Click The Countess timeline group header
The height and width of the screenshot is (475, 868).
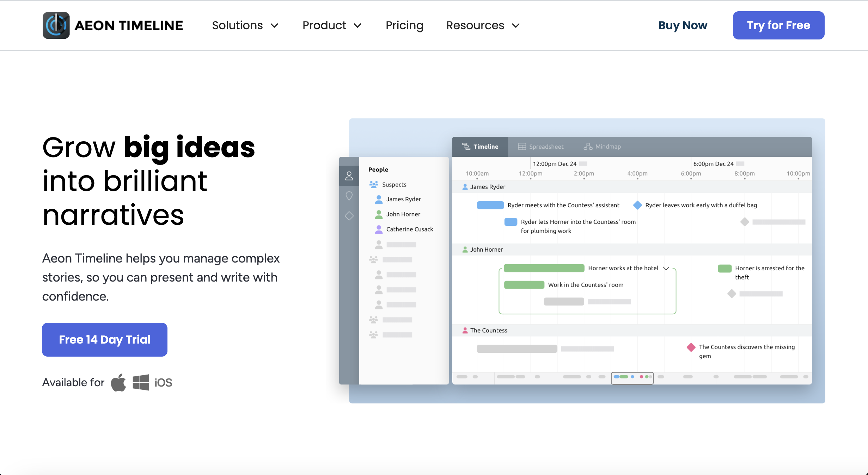(x=632, y=330)
